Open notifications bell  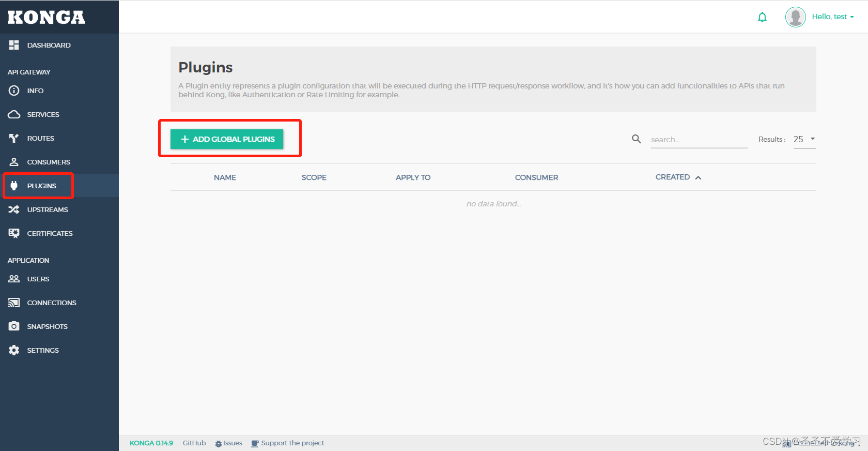click(762, 17)
